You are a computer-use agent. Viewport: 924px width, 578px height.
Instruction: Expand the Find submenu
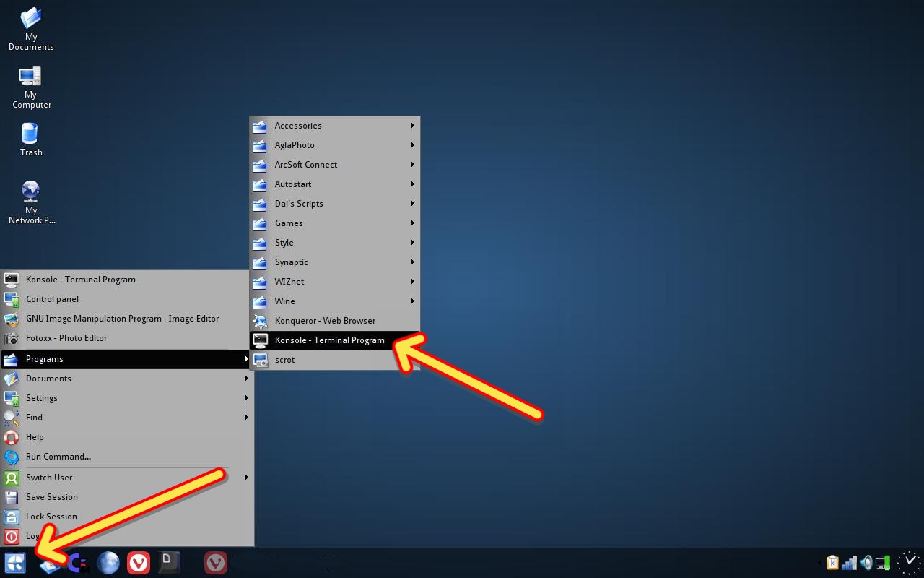pyautogui.click(x=127, y=418)
